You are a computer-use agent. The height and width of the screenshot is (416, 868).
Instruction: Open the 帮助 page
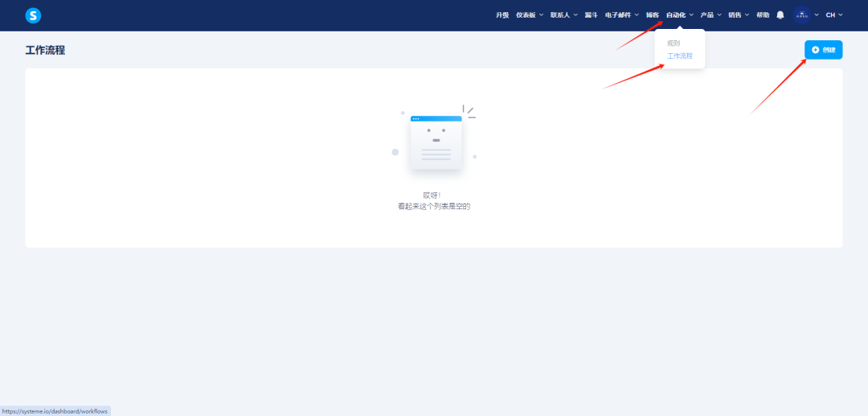click(762, 15)
